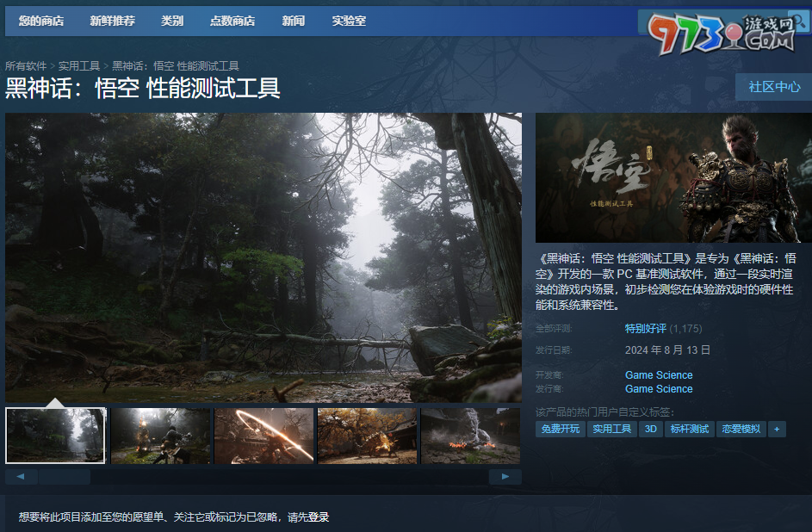Click the 社区中心 button
The height and width of the screenshot is (532, 812).
pyautogui.click(x=773, y=87)
